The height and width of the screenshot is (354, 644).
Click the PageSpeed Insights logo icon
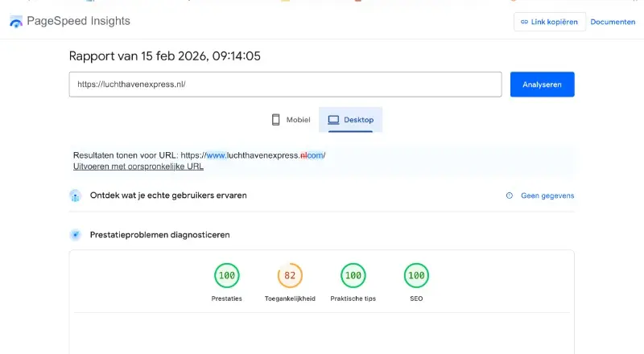click(x=16, y=22)
